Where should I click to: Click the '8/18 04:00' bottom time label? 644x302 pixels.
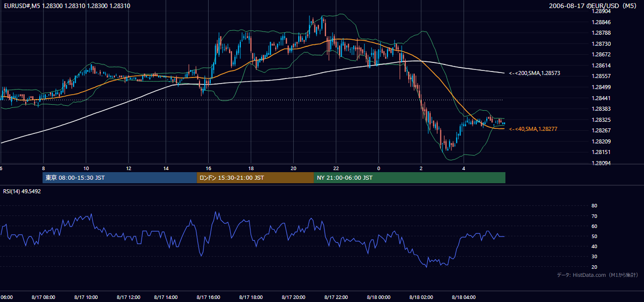click(464, 297)
